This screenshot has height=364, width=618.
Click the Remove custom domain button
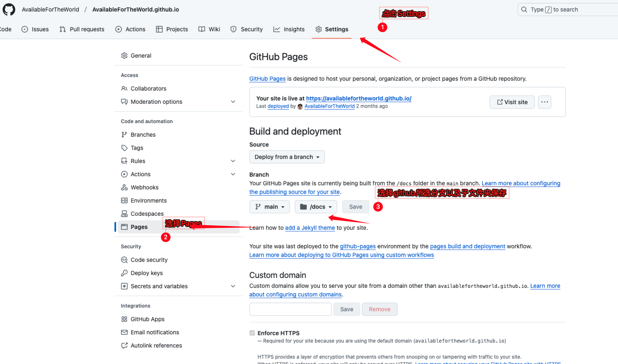380,309
